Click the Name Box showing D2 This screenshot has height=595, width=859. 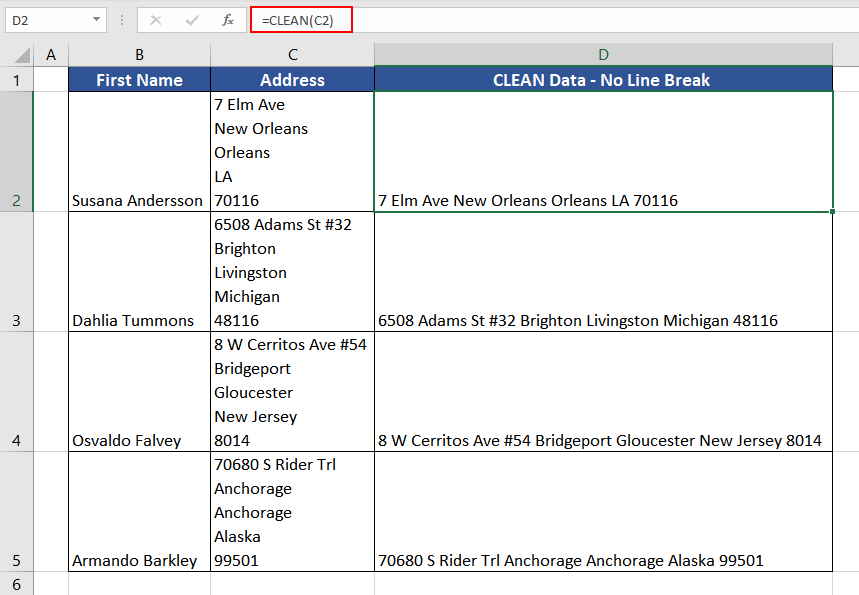[45, 20]
